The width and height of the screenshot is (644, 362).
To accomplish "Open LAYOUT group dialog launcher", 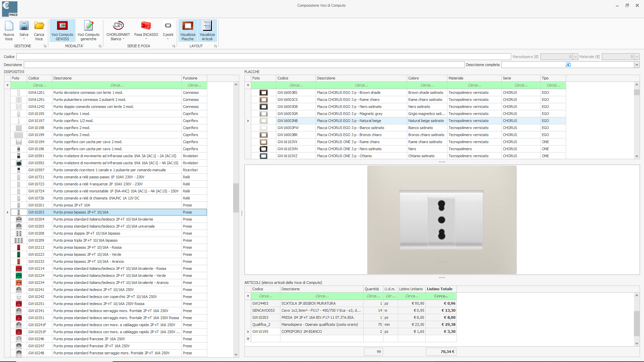I will point(215,46).
